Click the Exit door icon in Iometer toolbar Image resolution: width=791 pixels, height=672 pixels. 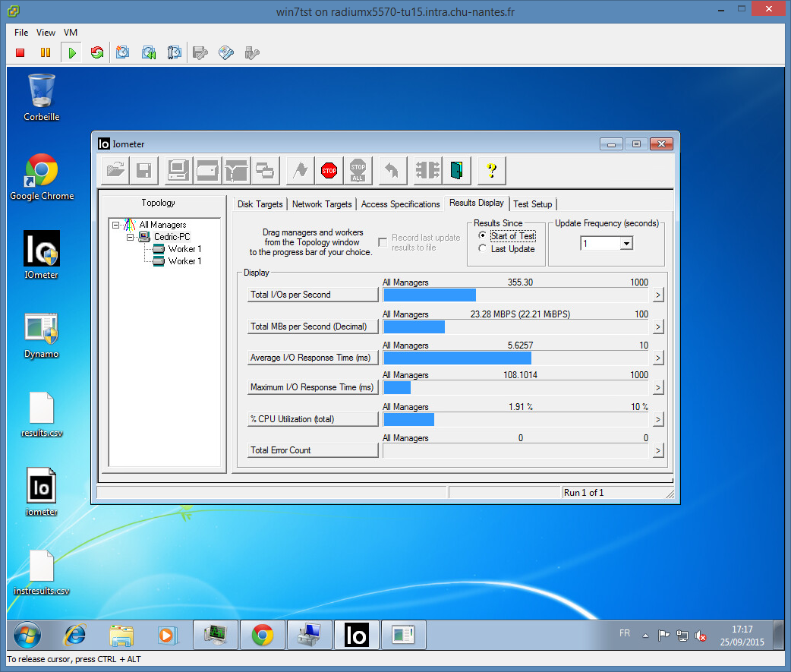tap(456, 170)
